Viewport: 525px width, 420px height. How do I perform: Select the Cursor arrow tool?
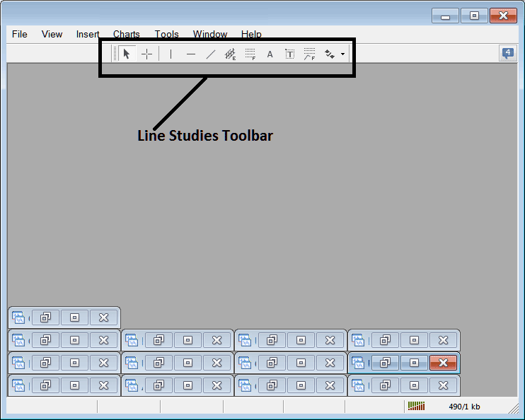pyautogui.click(x=127, y=54)
